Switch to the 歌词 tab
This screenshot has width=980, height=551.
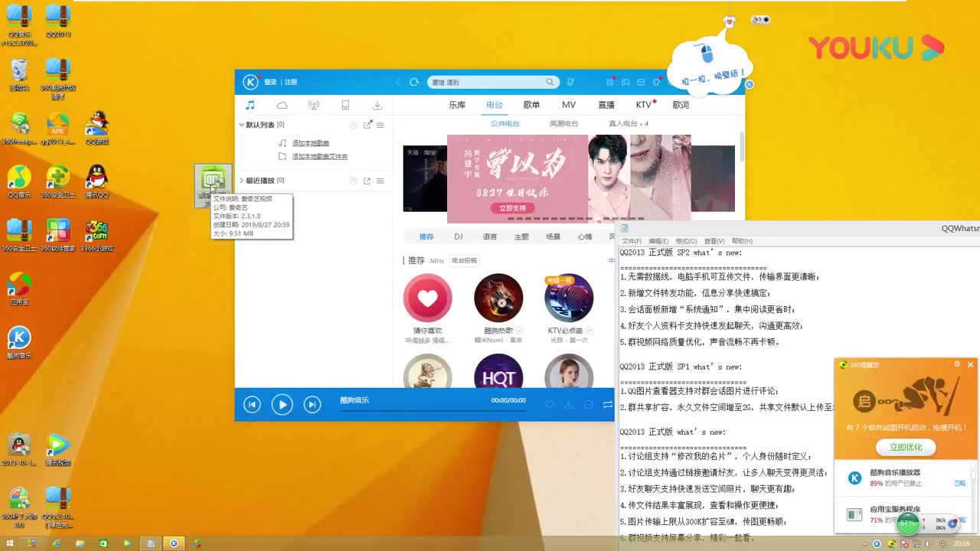point(681,105)
